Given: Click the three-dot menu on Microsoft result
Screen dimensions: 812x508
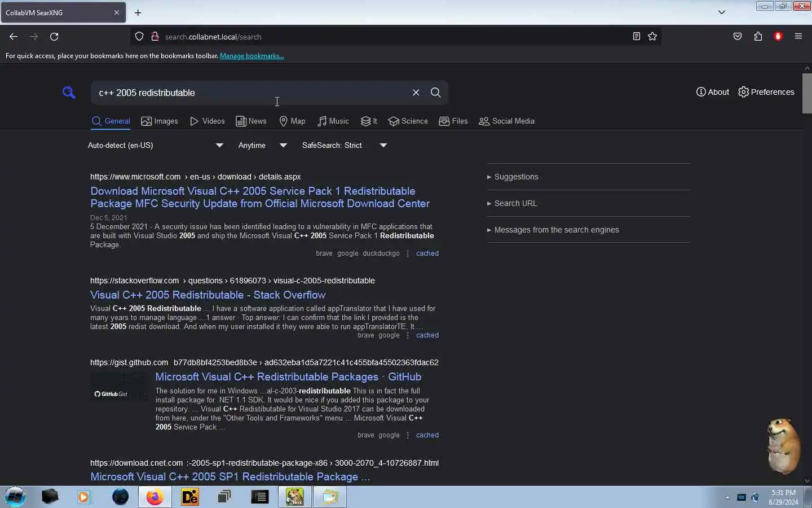Looking at the screenshot, I should point(408,253).
